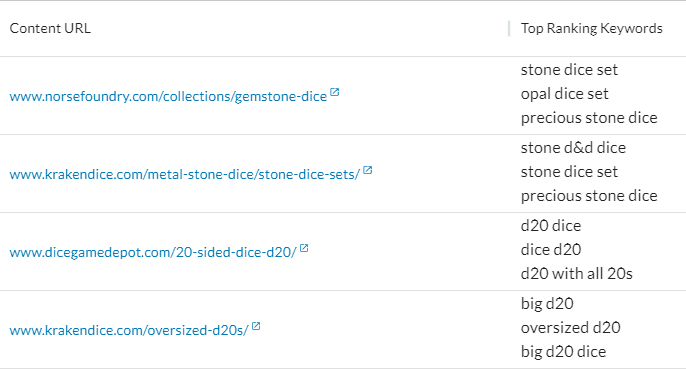Open external link icon beside norsefoundry gemstone-dice URL
686x369 pixels.
tap(335, 92)
